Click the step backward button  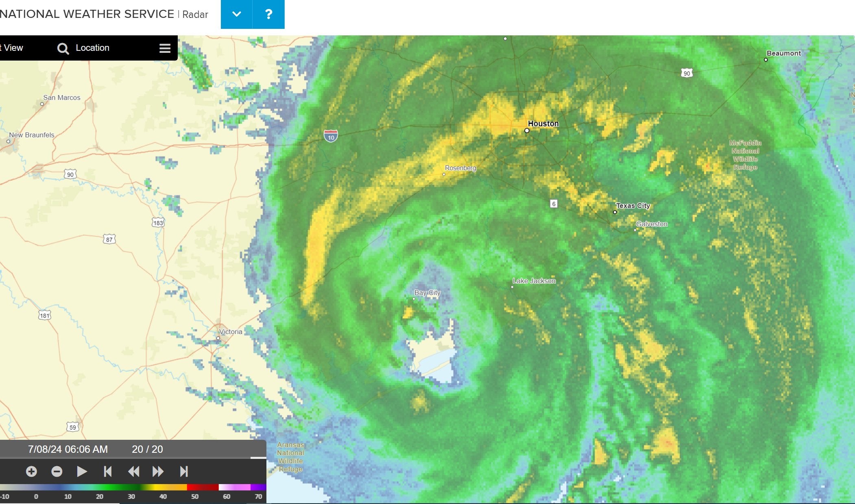(x=133, y=471)
